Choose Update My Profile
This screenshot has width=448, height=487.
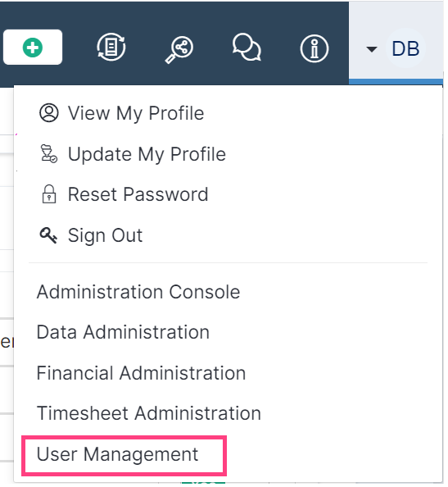point(147,154)
